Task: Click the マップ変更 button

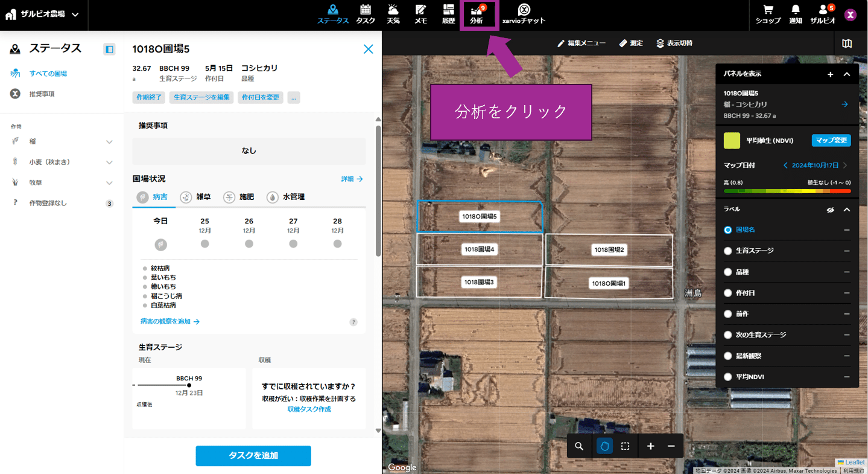Action: pos(831,141)
